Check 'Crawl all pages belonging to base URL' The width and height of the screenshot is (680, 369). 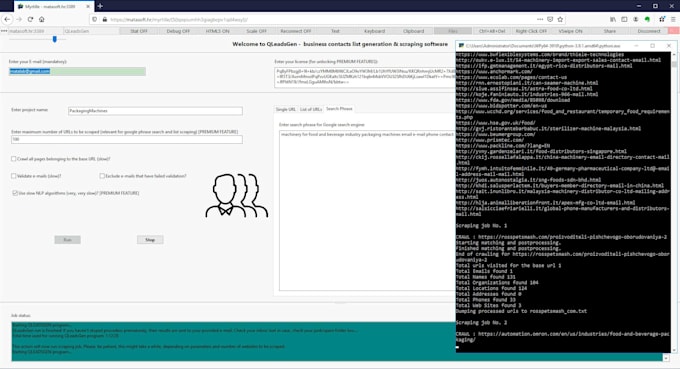13,159
